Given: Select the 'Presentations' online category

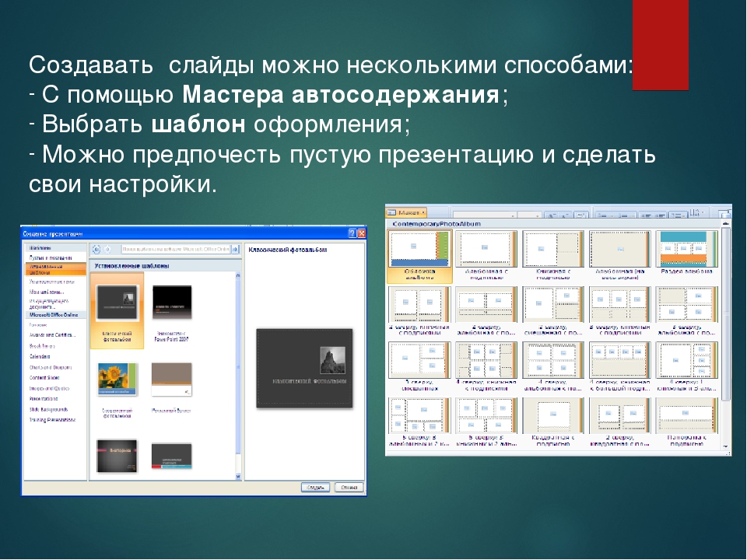Looking at the screenshot, I should (x=44, y=399).
